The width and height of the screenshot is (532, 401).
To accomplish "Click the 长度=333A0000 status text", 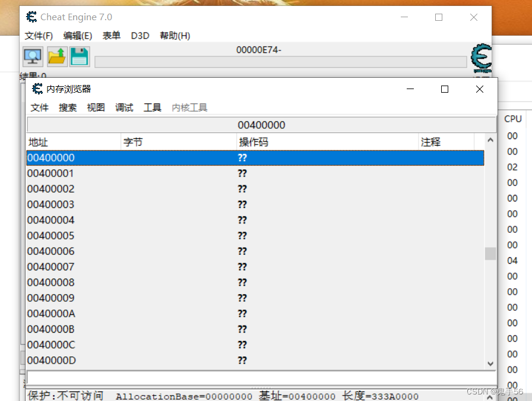I will (381, 396).
